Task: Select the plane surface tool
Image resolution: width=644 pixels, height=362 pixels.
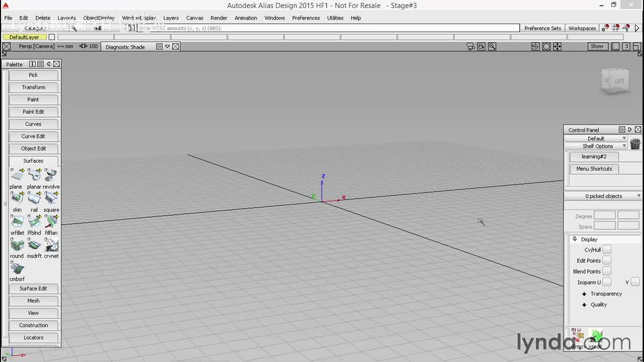Action: point(17,175)
